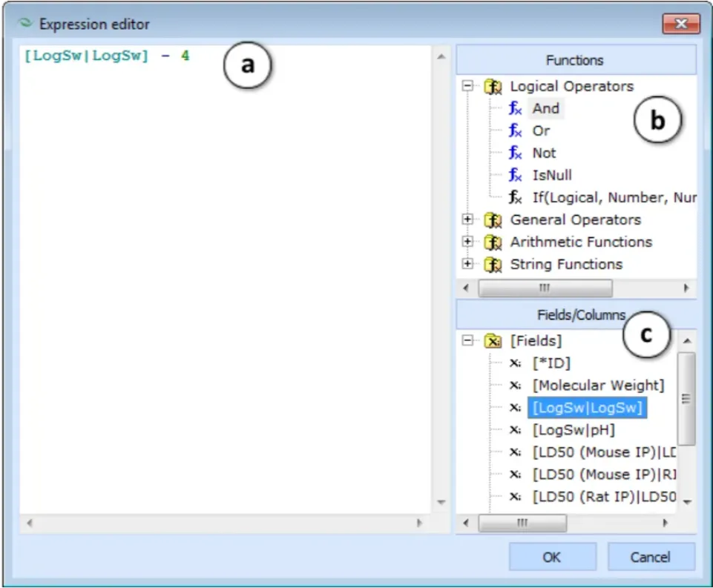Click the Fields list down scroll arrow
This screenshot has height=588, width=713.
[687, 502]
